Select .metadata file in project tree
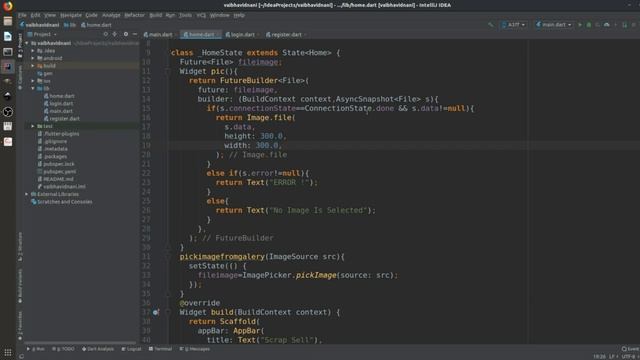The height and width of the screenshot is (360, 640). [53, 149]
